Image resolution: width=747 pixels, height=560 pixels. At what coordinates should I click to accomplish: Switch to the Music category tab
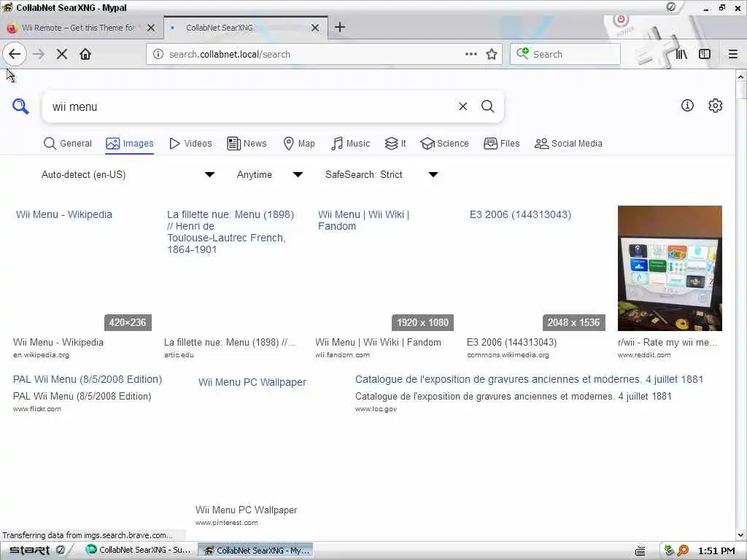pos(350,144)
